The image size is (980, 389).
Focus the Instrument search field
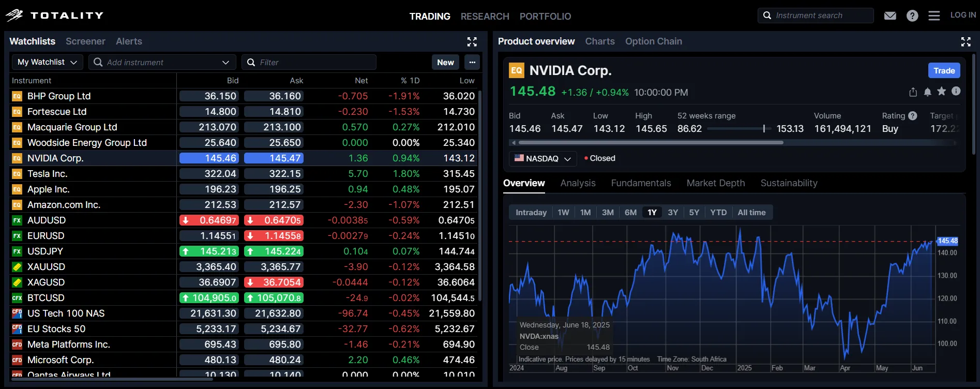click(816, 16)
